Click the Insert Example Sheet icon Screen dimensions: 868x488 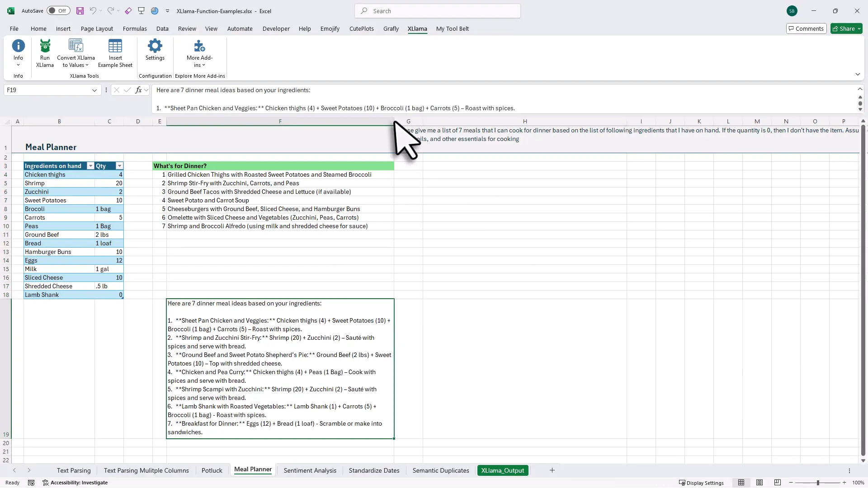point(115,47)
